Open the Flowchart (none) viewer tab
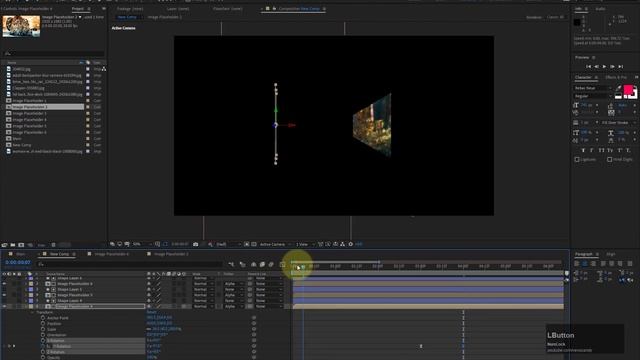Viewport: 640px width, 360px height. pyautogui.click(x=227, y=9)
